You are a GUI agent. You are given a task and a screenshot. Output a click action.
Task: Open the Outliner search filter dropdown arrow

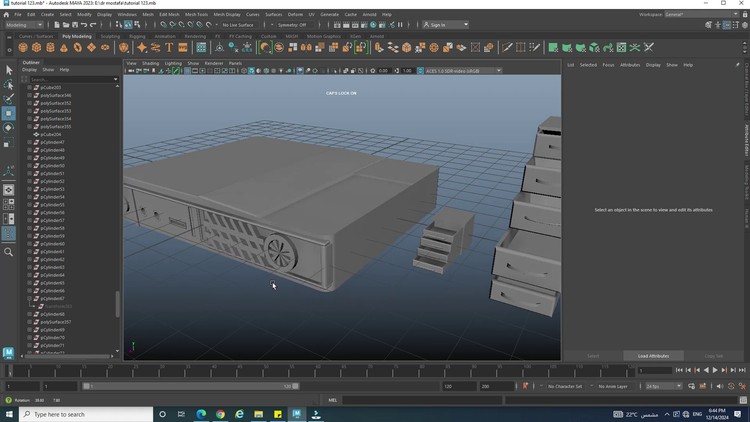115,79
